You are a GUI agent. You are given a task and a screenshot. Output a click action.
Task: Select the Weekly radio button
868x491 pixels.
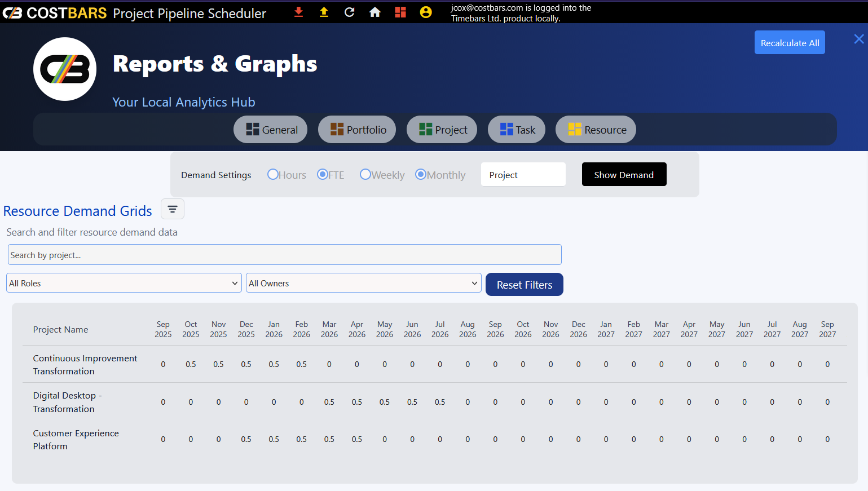[365, 175]
